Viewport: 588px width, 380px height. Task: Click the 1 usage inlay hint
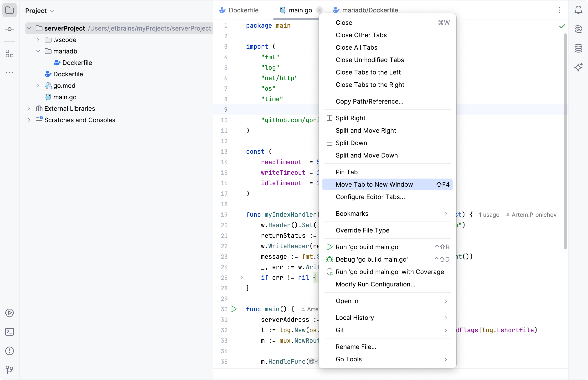(x=489, y=215)
